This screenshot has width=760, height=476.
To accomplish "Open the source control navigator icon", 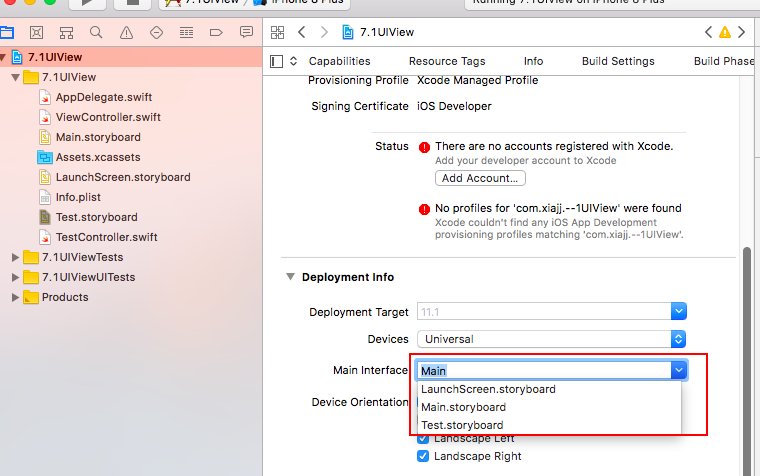I will [x=36, y=33].
